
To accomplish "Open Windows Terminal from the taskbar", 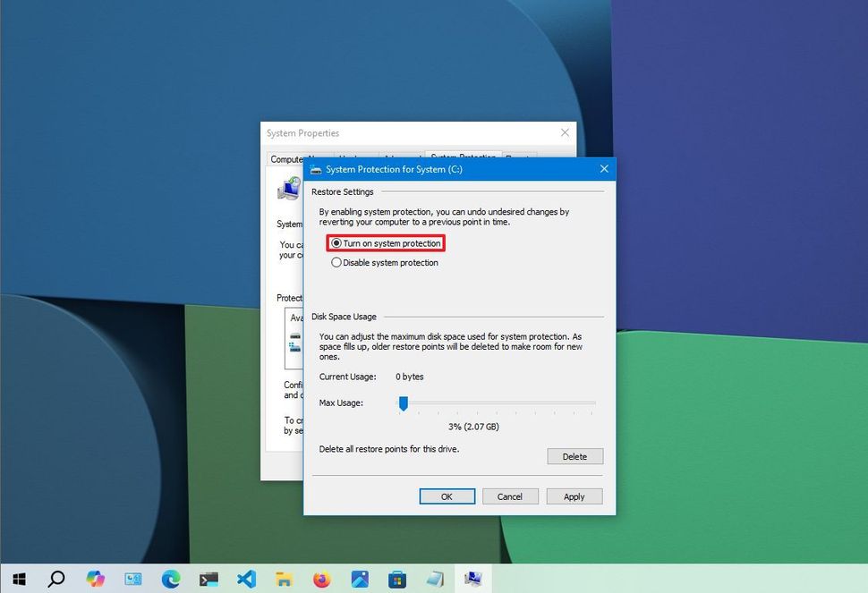I will point(208,579).
